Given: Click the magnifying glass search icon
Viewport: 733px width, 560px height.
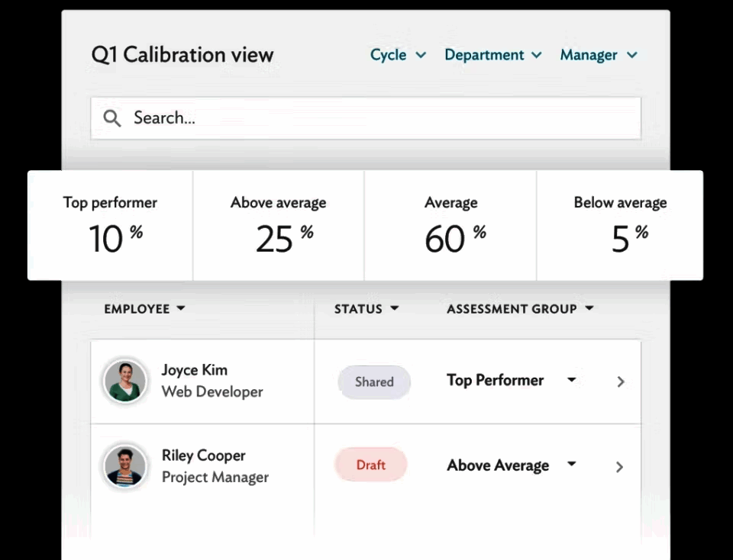Looking at the screenshot, I should pos(112,118).
